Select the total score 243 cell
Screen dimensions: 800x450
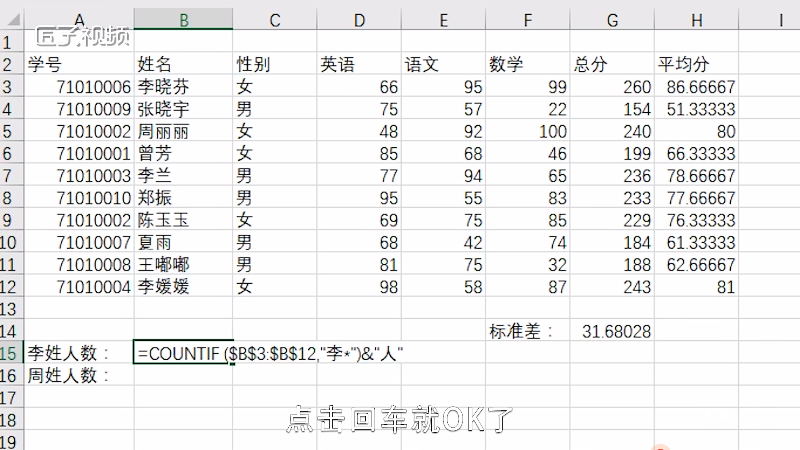612,286
